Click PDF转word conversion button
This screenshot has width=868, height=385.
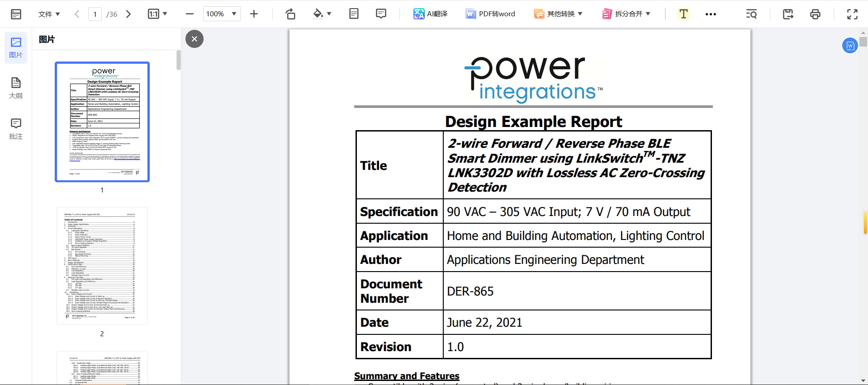click(x=490, y=14)
